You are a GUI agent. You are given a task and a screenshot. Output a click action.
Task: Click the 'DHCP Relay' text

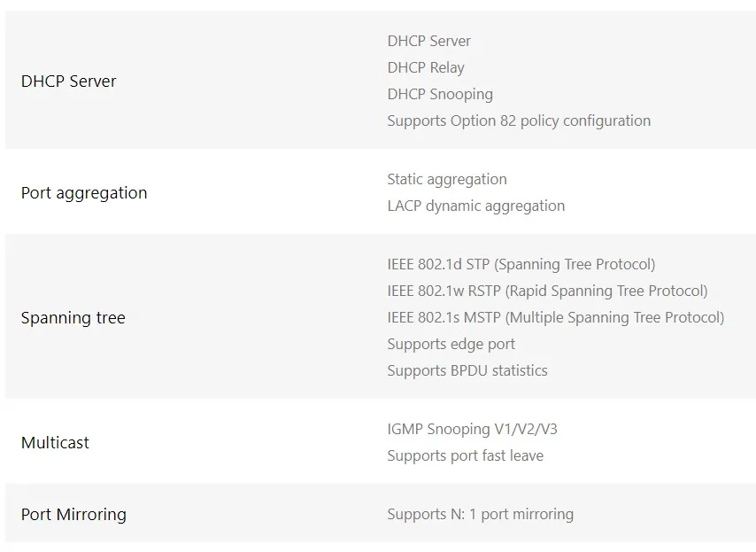[x=425, y=67]
